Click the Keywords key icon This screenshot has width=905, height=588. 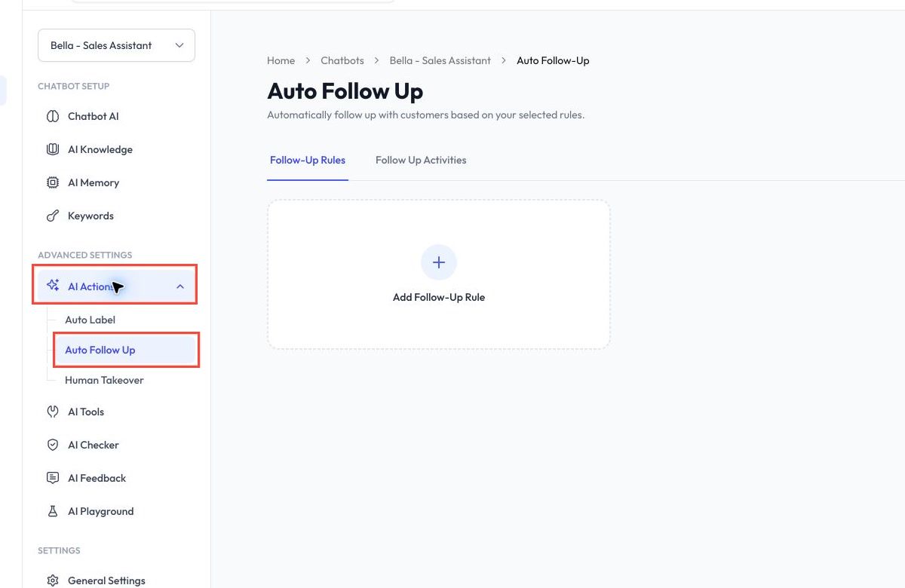click(53, 216)
